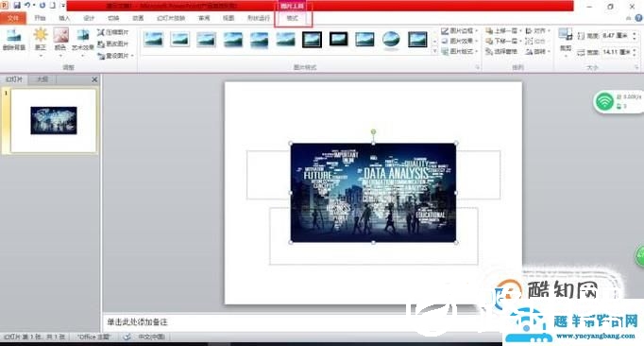Increase height using the spinner up arrow
The width and height of the screenshot is (644, 346).
[635, 34]
